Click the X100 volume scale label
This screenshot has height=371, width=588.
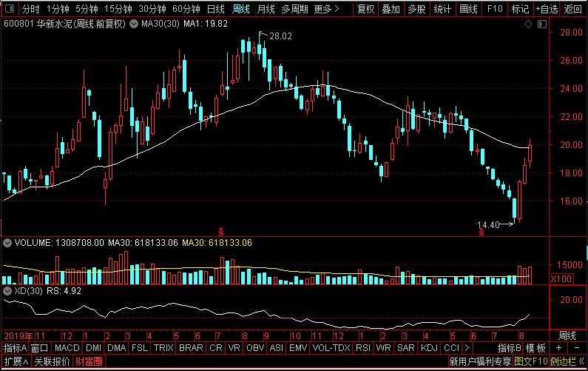[561, 278]
